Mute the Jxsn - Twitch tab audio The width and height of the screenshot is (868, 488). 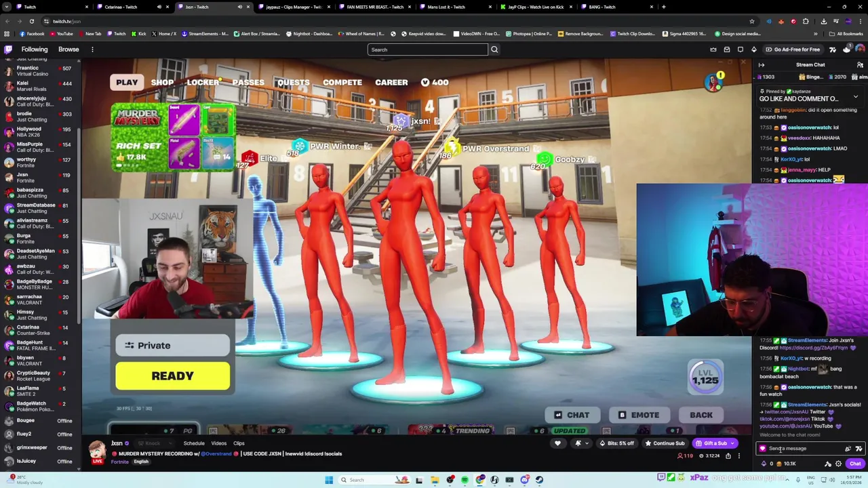click(239, 7)
